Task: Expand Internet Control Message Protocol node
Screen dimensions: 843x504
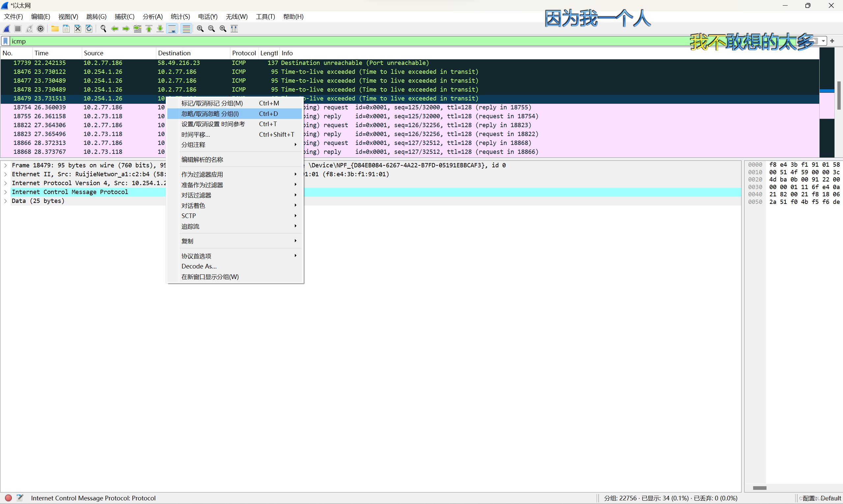Action: pyautogui.click(x=5, y=192)
